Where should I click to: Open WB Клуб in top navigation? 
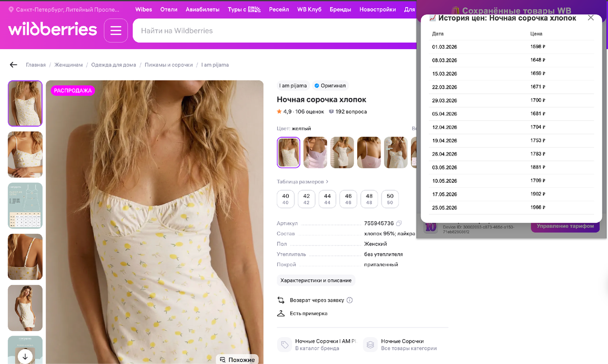[x=309, y=10]
